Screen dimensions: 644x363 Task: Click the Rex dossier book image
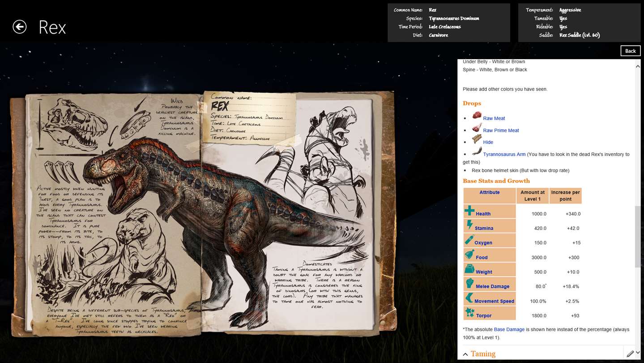coord(204,214)
